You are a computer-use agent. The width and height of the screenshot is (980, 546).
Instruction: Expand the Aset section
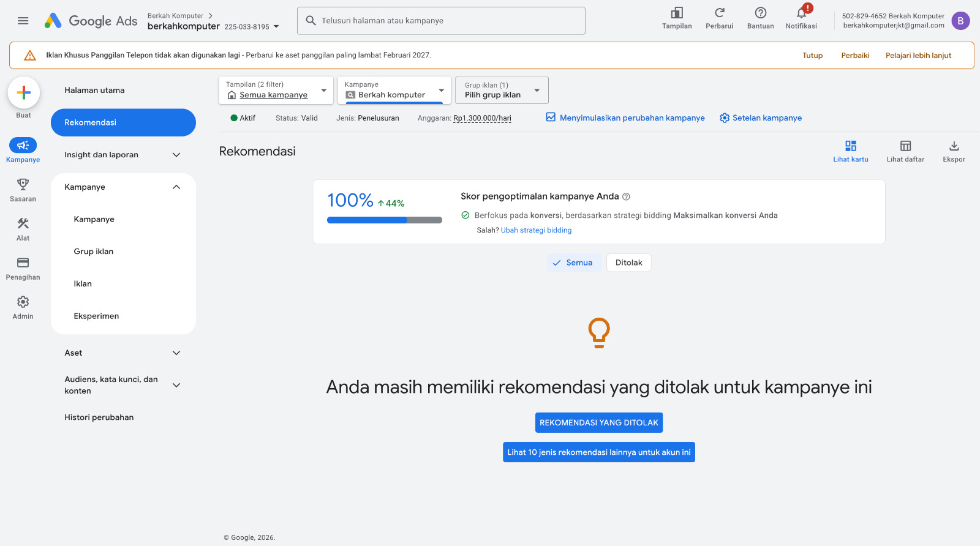(x=176, y=353)
